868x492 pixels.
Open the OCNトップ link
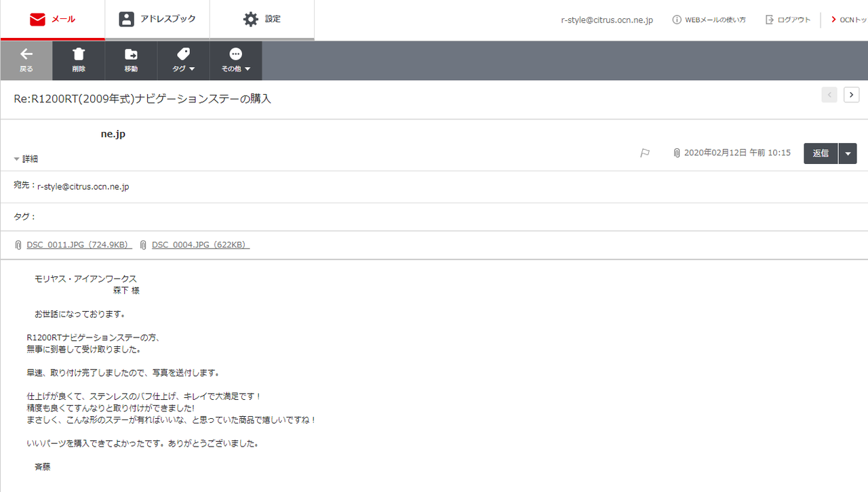(849, 20)
